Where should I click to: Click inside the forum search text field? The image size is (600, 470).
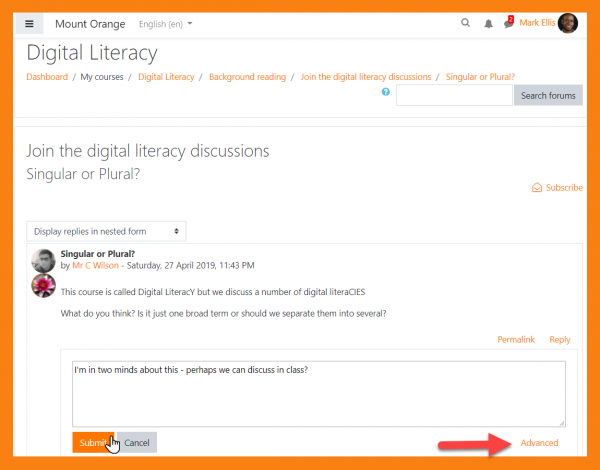453,95
